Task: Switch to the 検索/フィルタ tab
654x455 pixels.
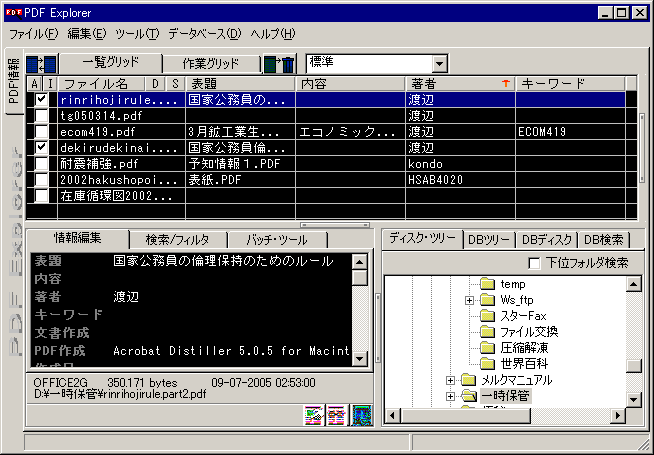Action: (179, 239)
